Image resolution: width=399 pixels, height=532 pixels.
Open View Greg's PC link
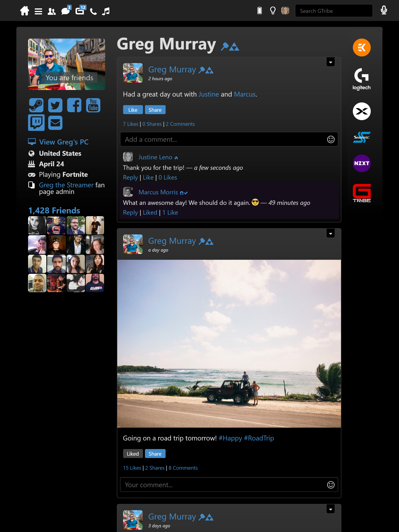pyautogui.click(x=64, y=142)
